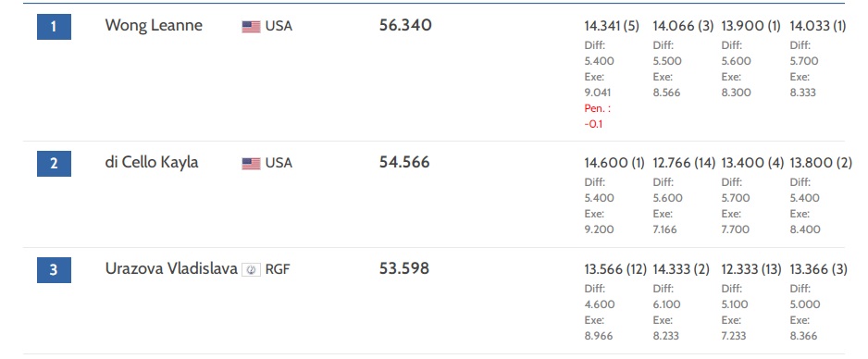Click the USA flag icon beside Wong Leanne
This screenshot has height=359, width=868.
point(251,27)
